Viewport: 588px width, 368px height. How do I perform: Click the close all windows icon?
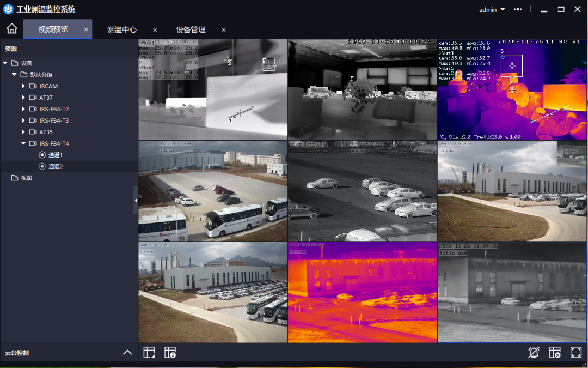(555, 353)
